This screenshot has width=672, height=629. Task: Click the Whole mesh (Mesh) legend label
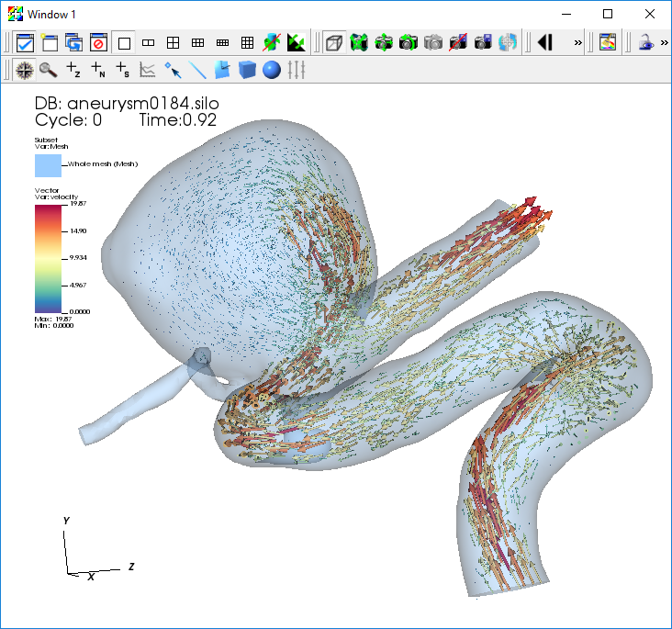pos(103,163)
